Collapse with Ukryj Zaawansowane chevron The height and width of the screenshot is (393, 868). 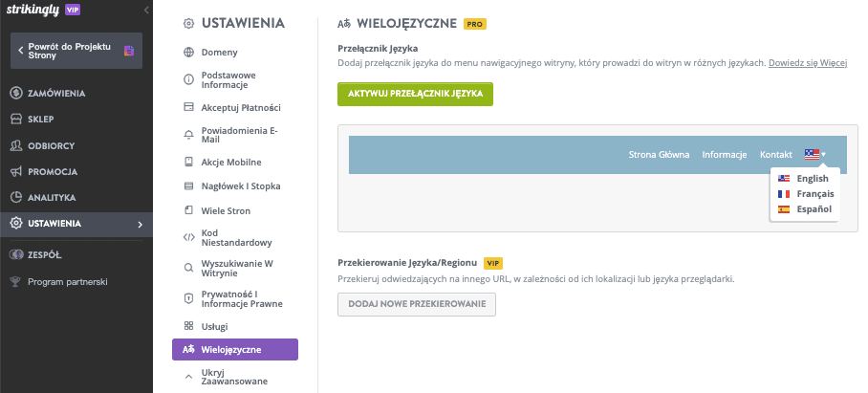[x=188, y=377]
